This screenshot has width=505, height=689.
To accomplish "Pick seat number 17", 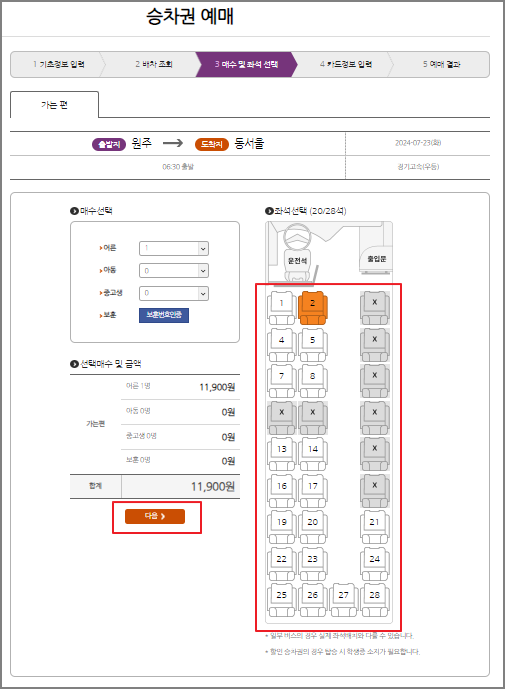I will point(312,491).
